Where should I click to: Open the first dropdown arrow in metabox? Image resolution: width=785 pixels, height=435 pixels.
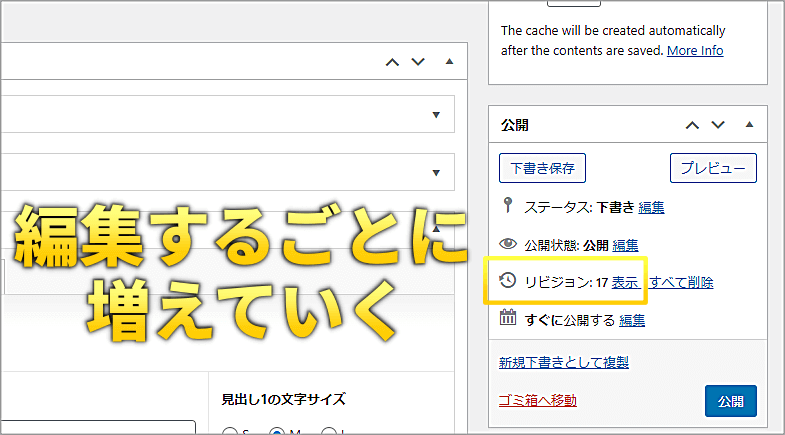tap(436, 115)
